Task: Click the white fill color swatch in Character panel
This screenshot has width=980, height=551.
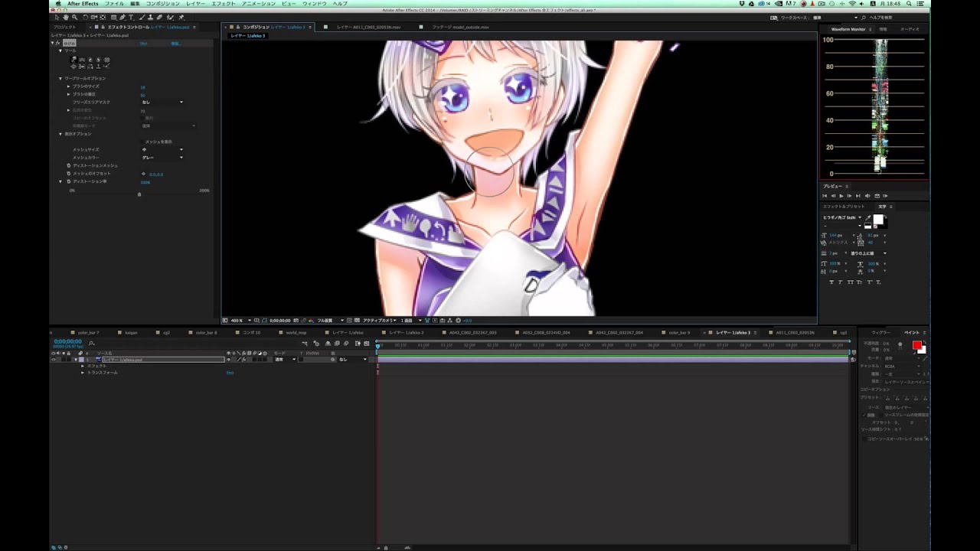Action: click(878, 220)
